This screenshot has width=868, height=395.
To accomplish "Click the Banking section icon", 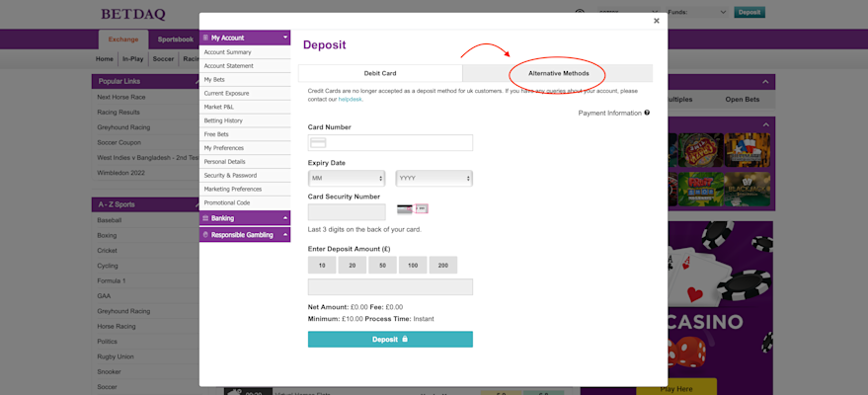I will click(x=205, y=218).
